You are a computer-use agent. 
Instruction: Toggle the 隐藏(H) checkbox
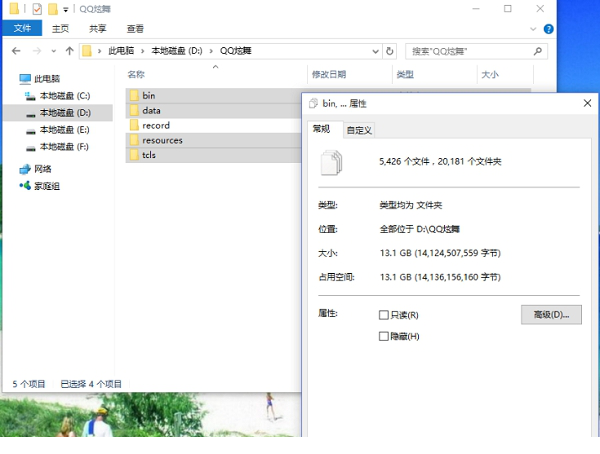coord(383,336)
